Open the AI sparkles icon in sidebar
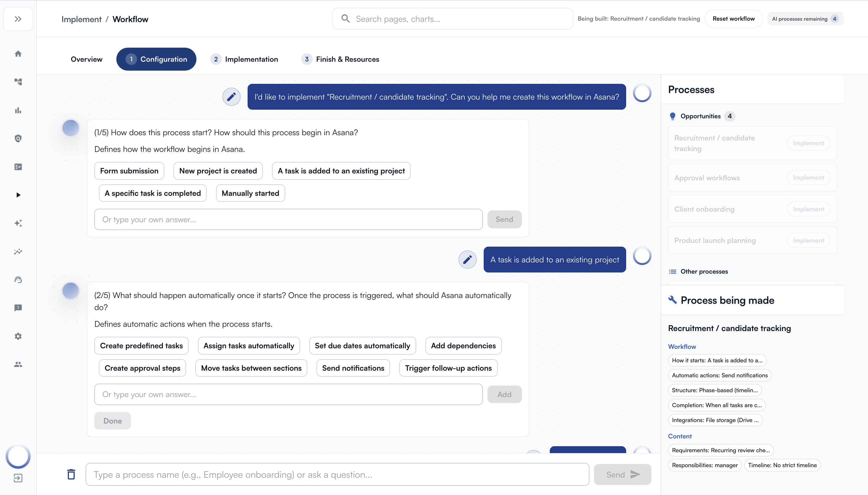 point(18,223)
